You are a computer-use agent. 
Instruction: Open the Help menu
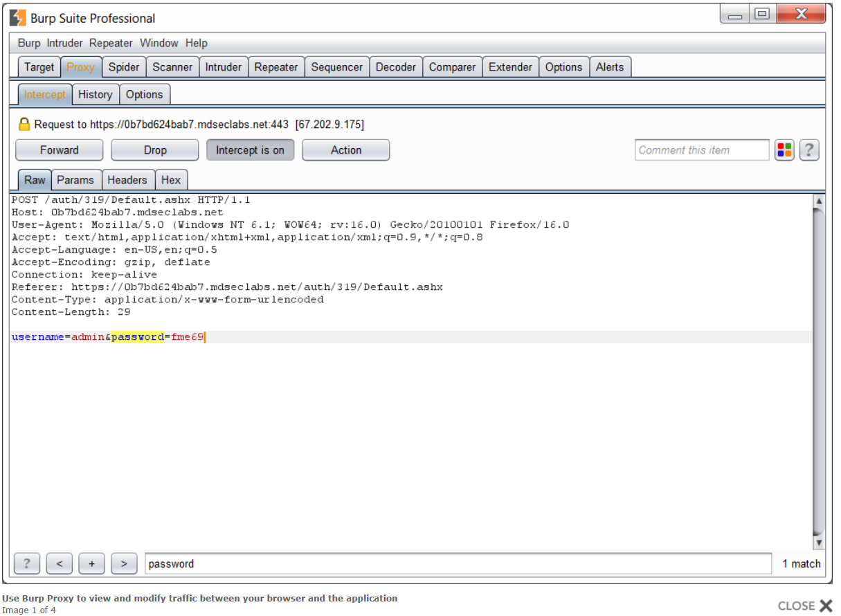pyautogui.click(x=197, y=43)
